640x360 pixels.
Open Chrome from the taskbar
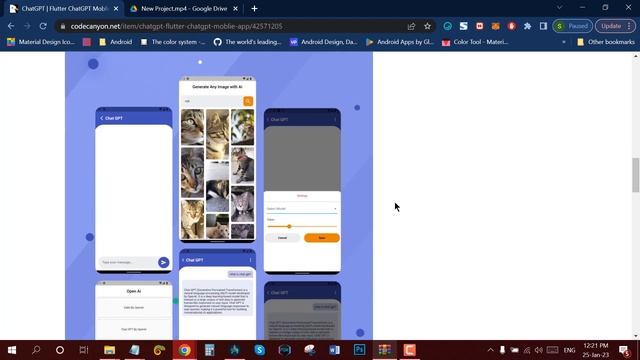coord(184,350)
